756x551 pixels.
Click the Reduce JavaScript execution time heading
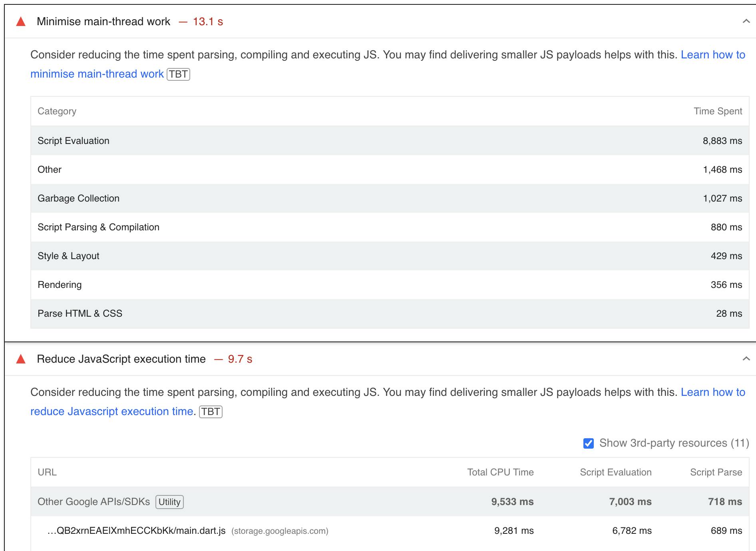click(121, 359)
